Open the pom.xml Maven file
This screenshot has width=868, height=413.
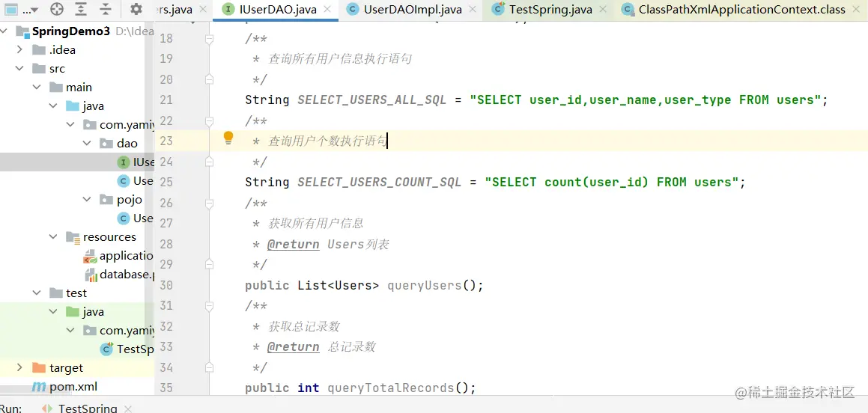click(64, 387)
